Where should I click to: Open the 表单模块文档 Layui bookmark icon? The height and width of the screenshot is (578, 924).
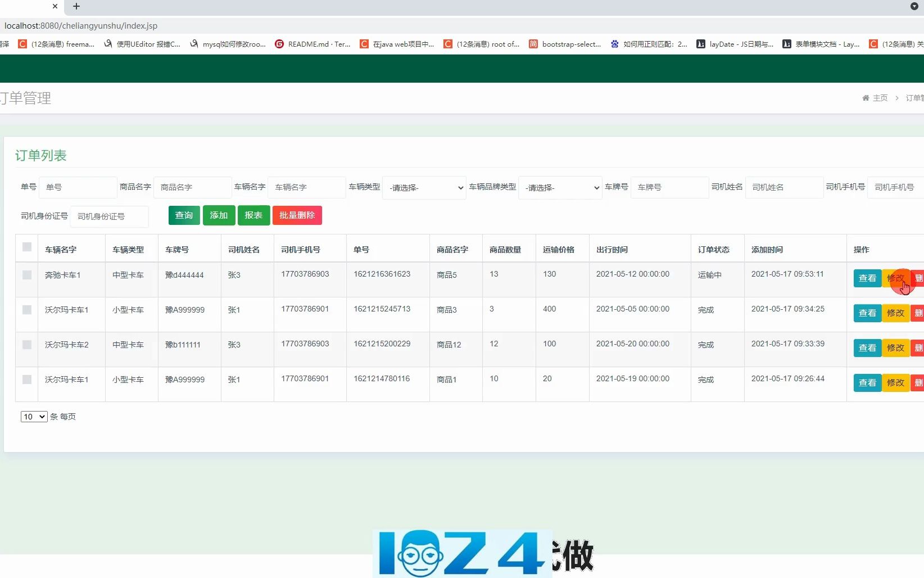click(786, 44)
